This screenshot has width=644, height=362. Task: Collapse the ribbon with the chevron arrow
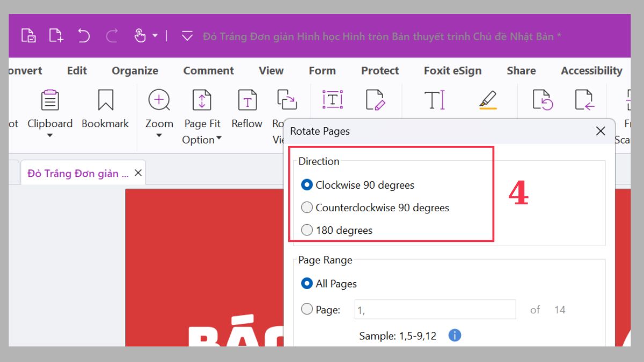[x=187, y=35]
